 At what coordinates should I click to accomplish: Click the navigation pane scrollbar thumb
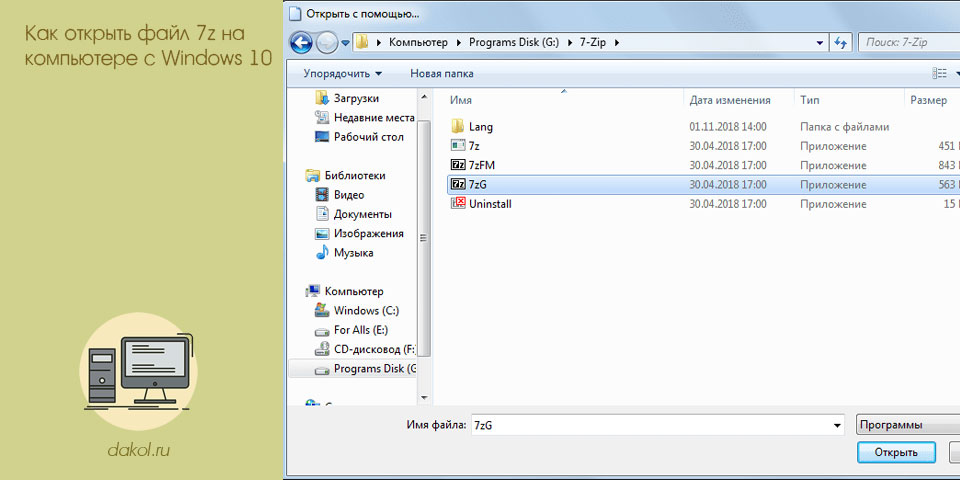pyautogui.click(x=424, y=239)
